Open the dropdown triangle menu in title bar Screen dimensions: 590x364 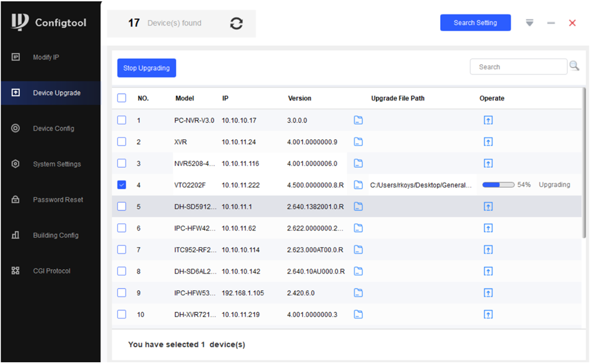tap(529, 23)
